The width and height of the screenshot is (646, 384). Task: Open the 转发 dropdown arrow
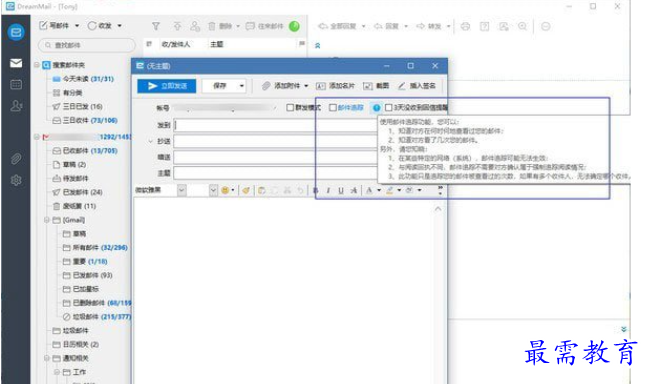pos(449,26)
